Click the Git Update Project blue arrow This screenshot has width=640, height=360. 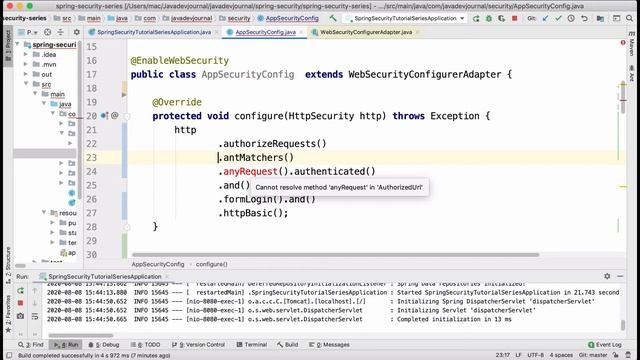point(545,18)
